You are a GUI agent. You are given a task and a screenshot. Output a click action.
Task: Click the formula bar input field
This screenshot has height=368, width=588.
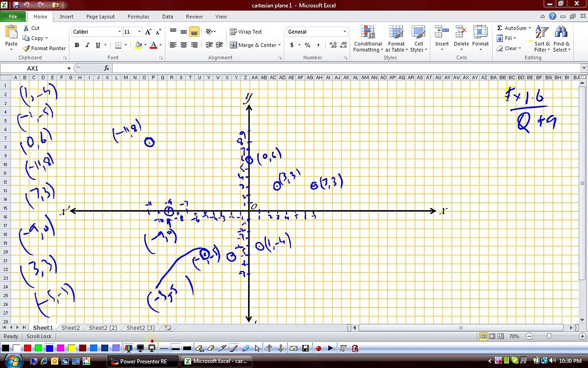tap(346, 68)
